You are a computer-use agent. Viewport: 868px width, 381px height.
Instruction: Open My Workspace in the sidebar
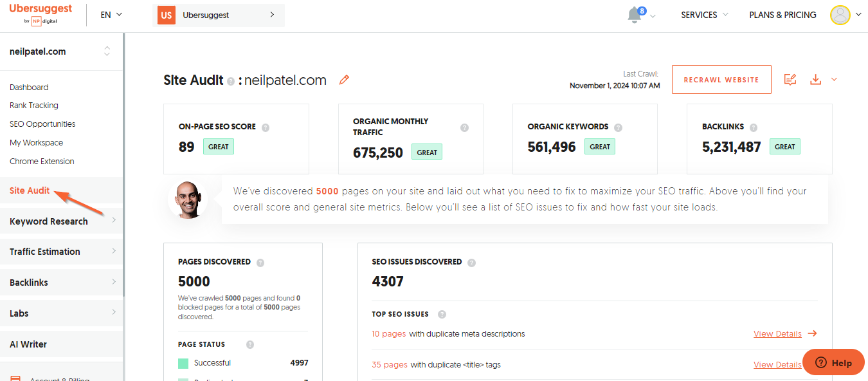pos(37,142)
